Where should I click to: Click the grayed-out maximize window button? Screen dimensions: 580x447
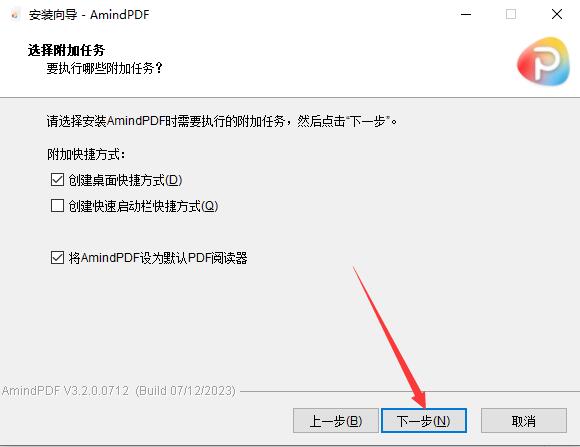pos(511,14)
